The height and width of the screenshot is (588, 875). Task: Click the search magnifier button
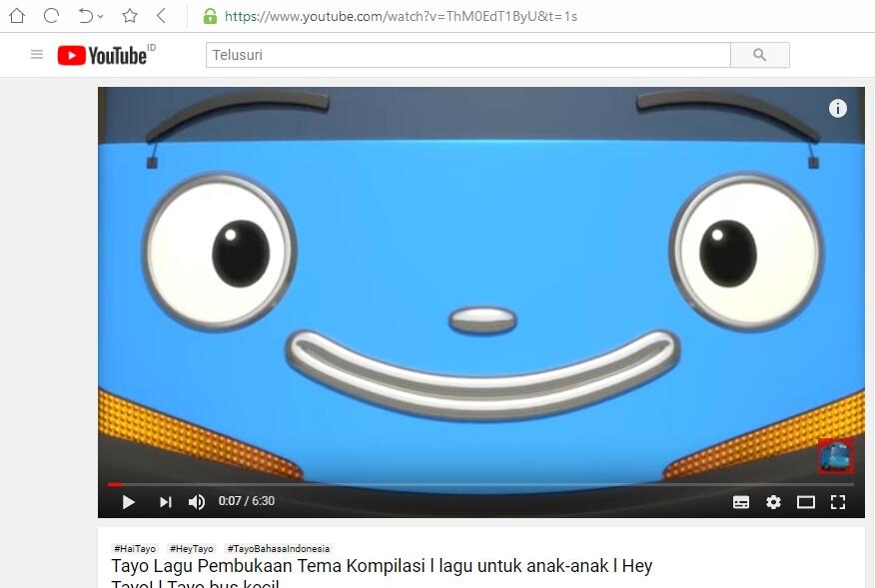pyautogui.click(x=760, y=55)
